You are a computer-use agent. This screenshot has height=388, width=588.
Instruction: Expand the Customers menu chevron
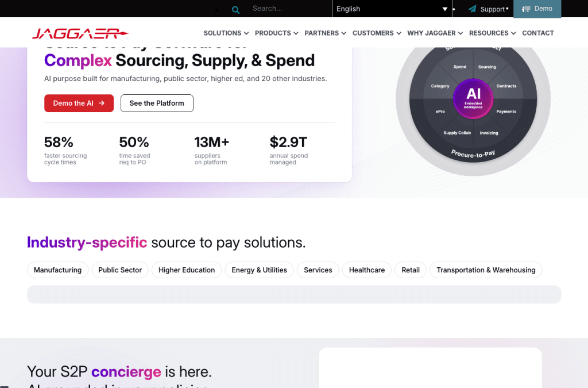pos(399,33)
